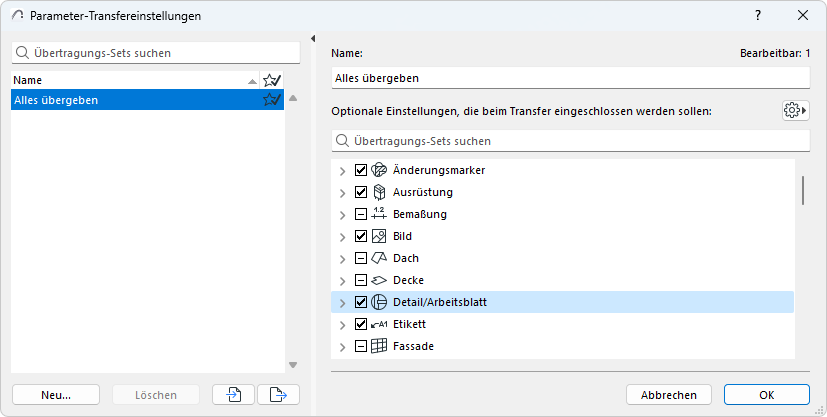The height and width of the screenshot is (417, 827).
Task: Click the Bemaßung dimension icon
Action: (379, 214)
